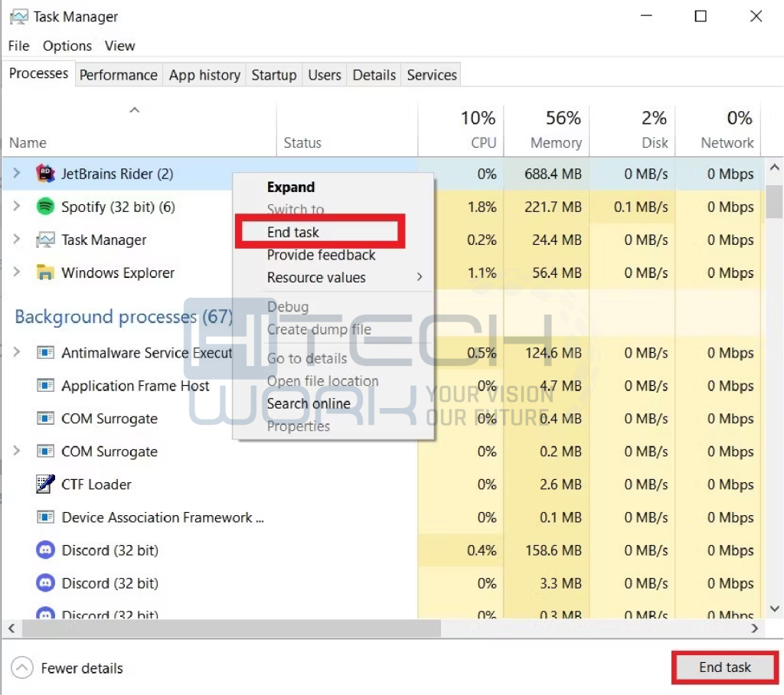Click the Spotify app icon
The height and width of the screenshot is (695, 784).
tap(45, 207)
